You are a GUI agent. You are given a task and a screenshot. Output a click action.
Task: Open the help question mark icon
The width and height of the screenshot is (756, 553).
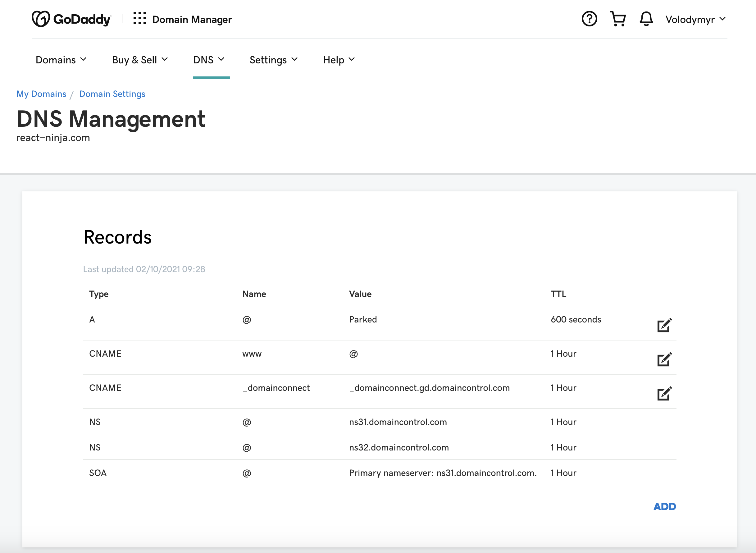pos(589,19)
